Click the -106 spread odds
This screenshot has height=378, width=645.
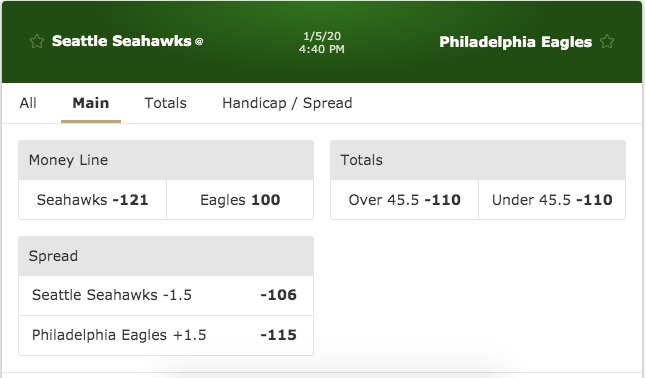click(278, 295)
